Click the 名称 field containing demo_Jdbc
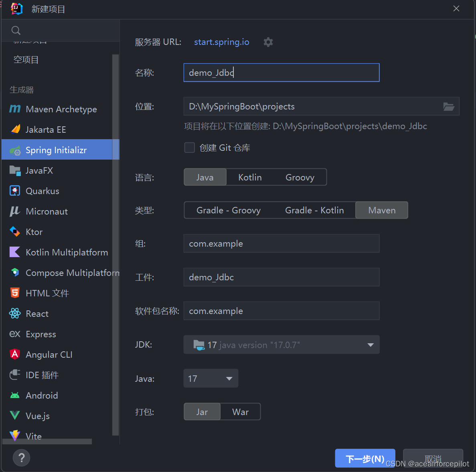 pyautogui.click(x=282, y=73)
